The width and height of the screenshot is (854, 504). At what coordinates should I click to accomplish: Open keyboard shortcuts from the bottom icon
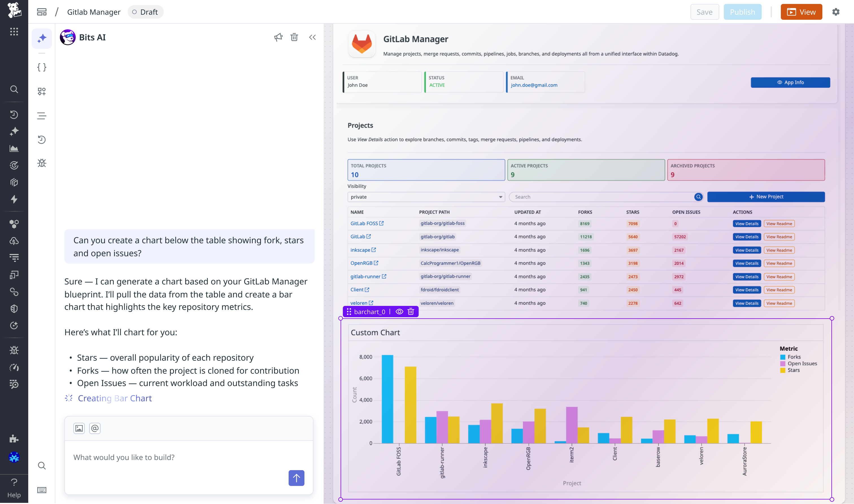click(42, 490)
